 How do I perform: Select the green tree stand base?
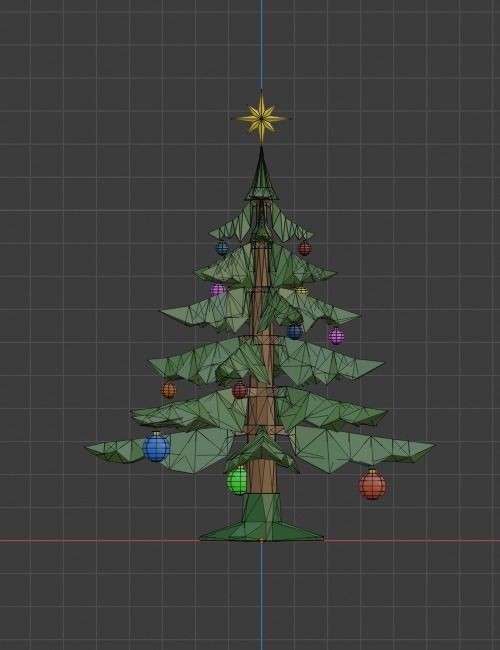click(x=261, y=517)
